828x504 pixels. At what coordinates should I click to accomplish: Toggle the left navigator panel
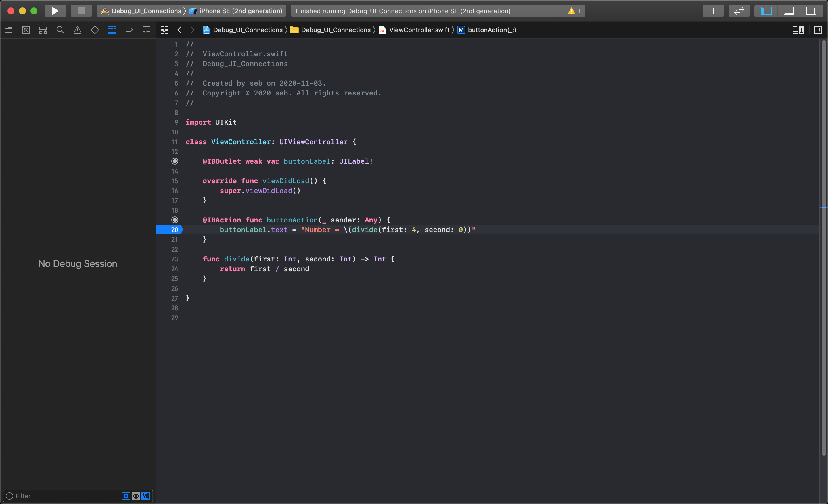pyautogui.click(x=766, y=11)
